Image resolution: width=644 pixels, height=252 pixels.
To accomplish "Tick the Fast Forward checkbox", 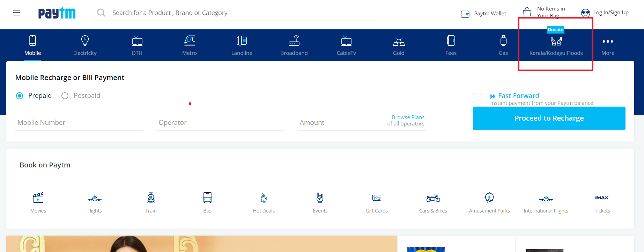I will (x=478, y=98).
